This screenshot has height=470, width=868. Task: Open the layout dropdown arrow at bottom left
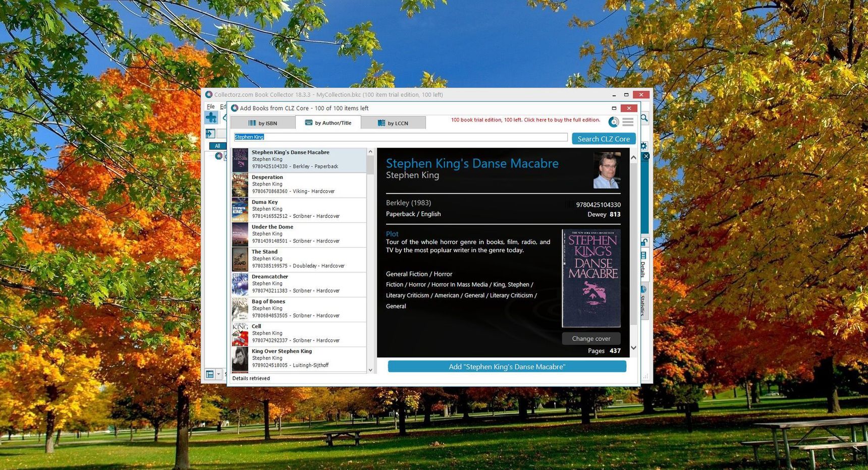coord(219,374)
